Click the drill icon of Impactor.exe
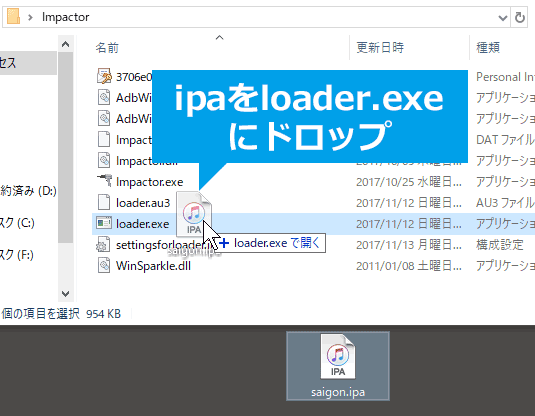Viewport: 535px width, 416px height. (104, 181)
